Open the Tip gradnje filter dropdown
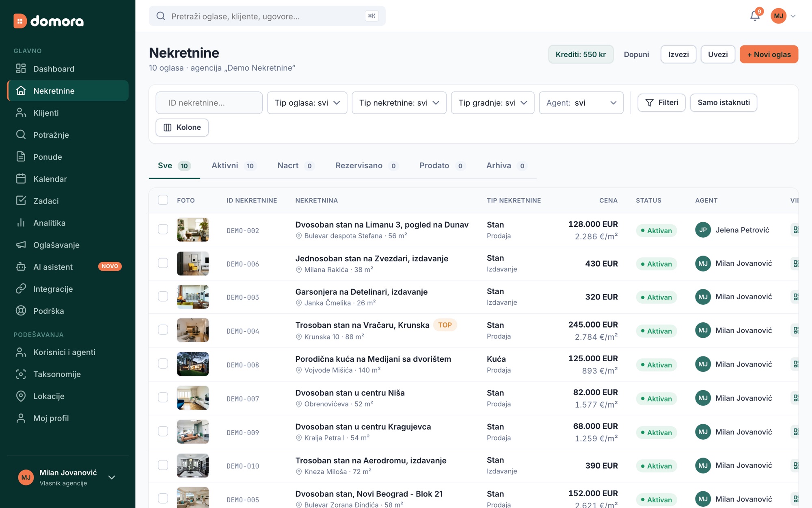 (x=492, y=103)
